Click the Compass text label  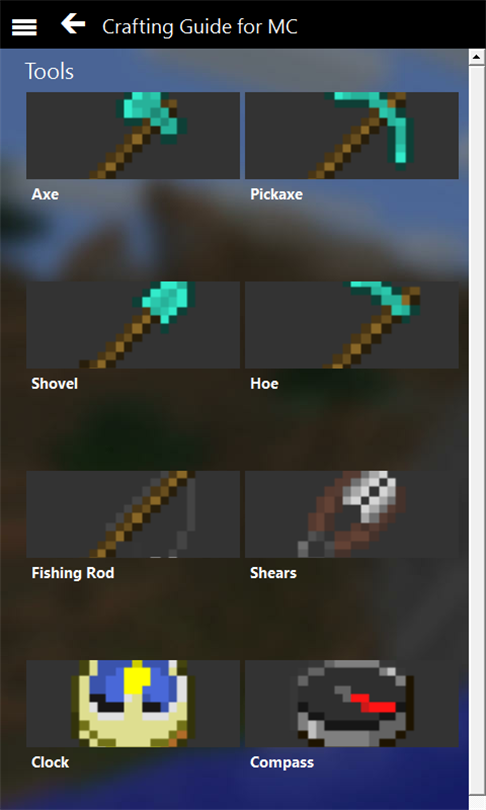tap(282, 762)
